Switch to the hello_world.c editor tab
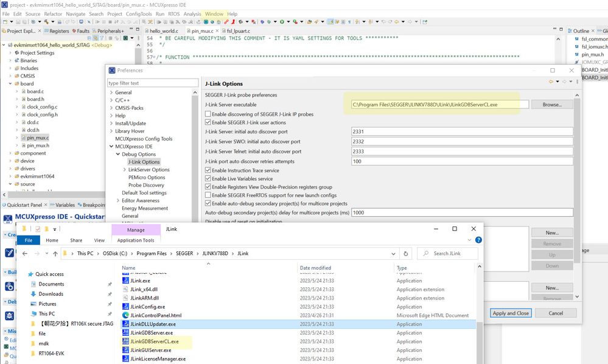Image resolution: width=608 pixels, height=364 pixels. (x=161, y=30)
